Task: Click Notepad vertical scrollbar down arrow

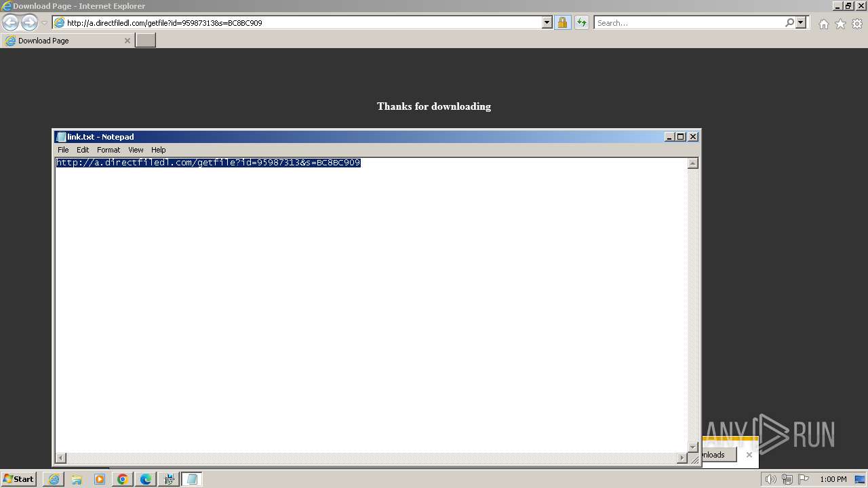Action: click(692, 447)
